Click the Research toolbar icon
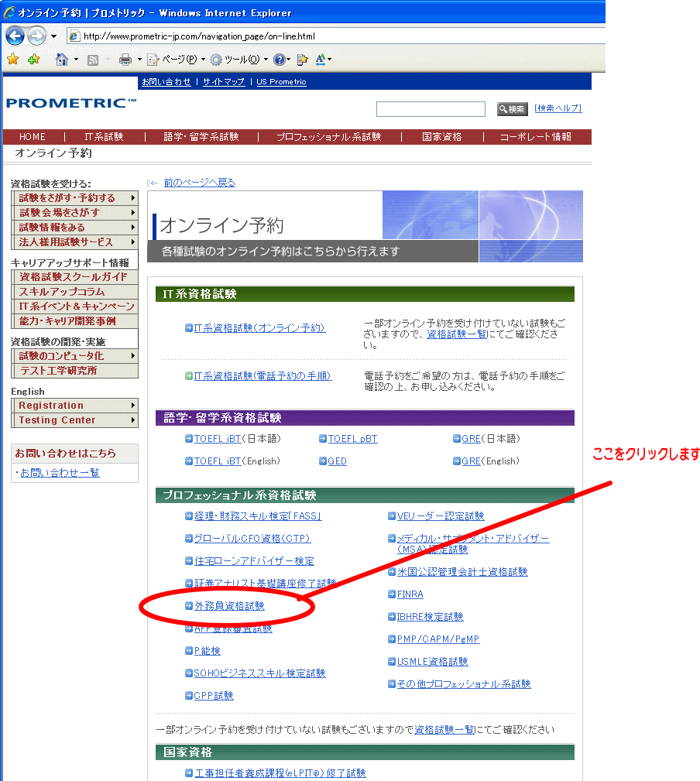The height and width of the screenshot is (781, 700). 302,60
